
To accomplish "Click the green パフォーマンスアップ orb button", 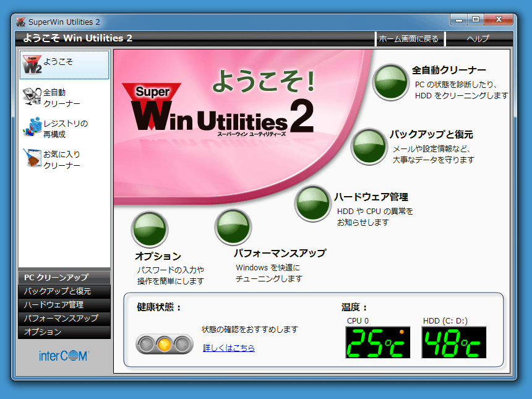I will point(233,227).
